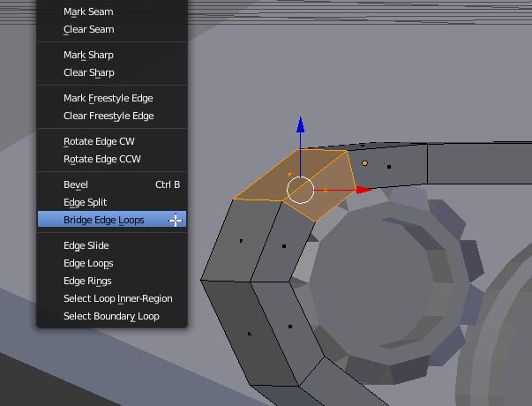Pick Rotate Edge CW
This screenshot has height=406, width=532.
112,141
